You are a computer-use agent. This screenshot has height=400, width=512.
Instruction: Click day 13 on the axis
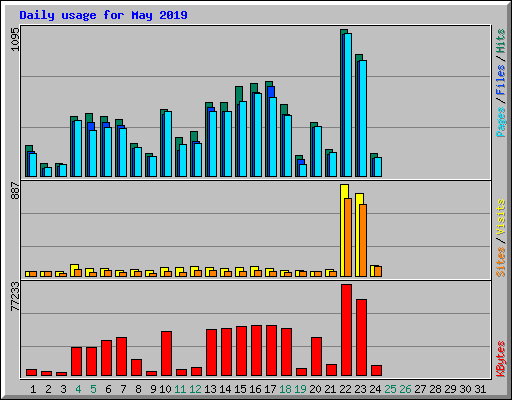[210, 389]
